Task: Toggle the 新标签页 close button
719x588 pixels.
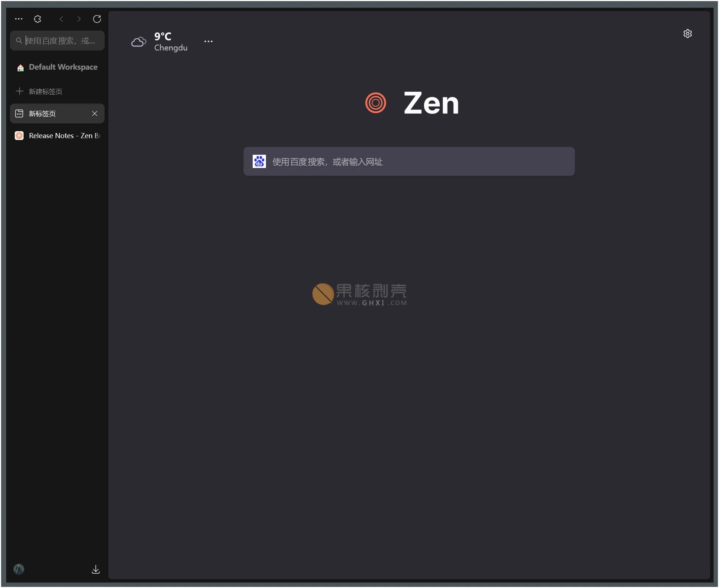Action: point(94,113)
